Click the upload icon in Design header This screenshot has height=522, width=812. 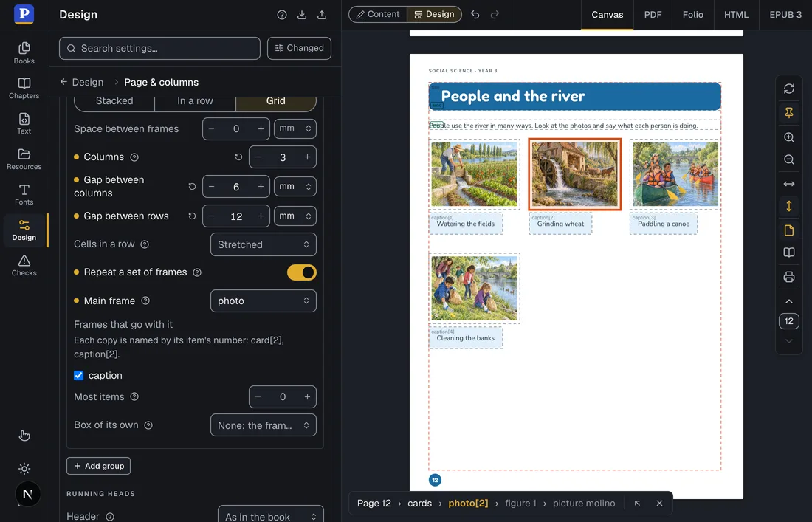click(322, 15)
